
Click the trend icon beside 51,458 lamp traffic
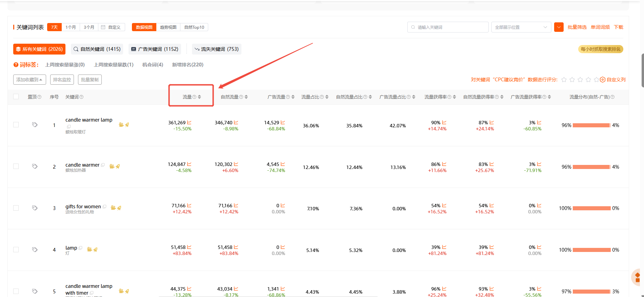[x=189, y=247]
